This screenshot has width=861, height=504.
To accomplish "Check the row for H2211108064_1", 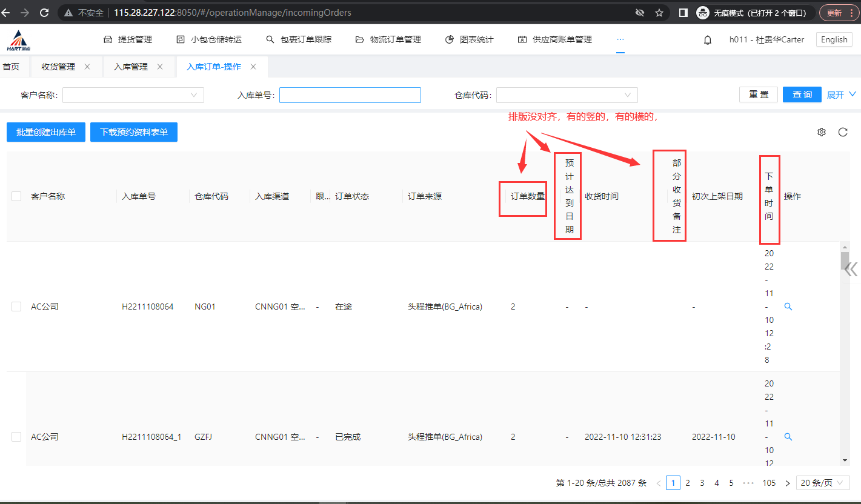I will click(x=16, y=437).
